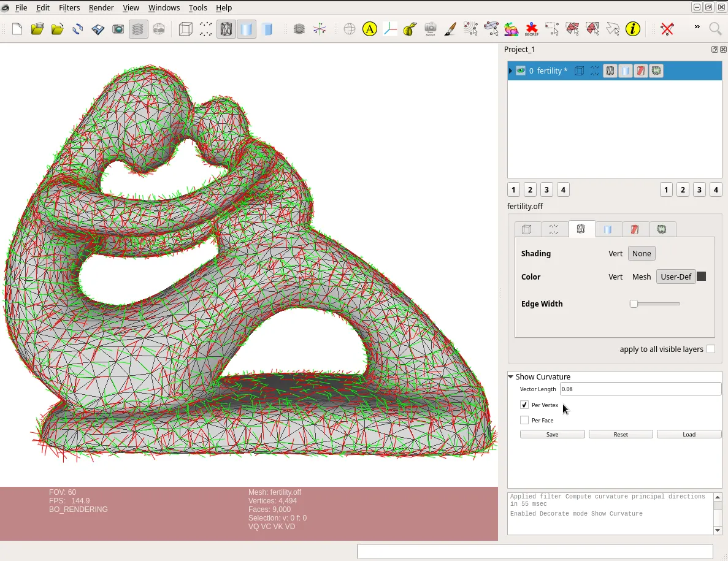
Task: Toggle Wireframe rendering in the toolbar
Action: click(226, 29)
